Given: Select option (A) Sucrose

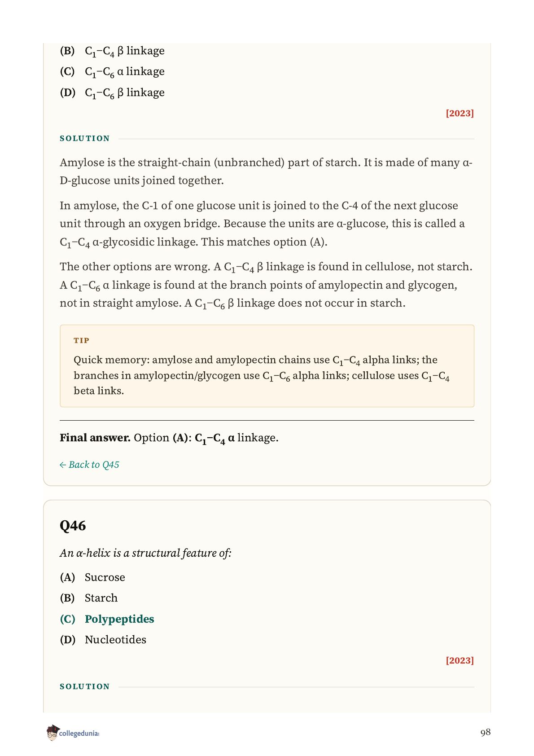Looking at the screenshot, I should click(92, 577).
